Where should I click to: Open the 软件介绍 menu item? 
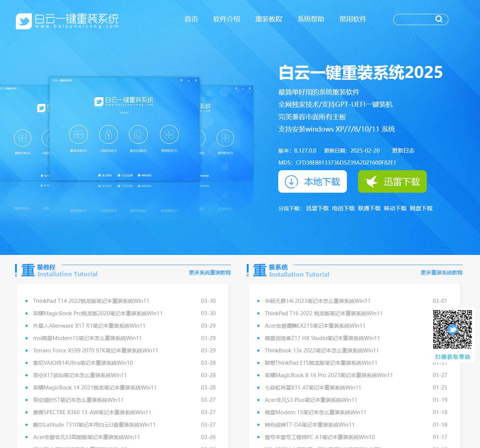pos(226,19)
